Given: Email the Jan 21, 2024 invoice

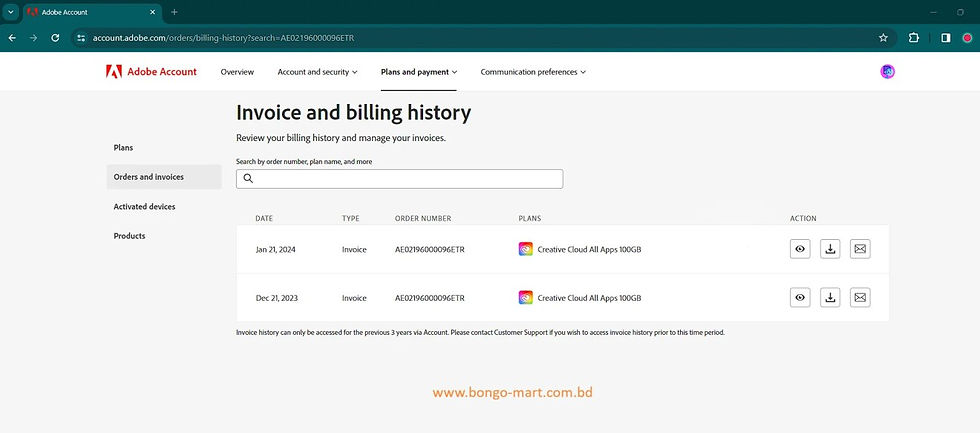Looking at the screenshot, I should pos(860,249).
